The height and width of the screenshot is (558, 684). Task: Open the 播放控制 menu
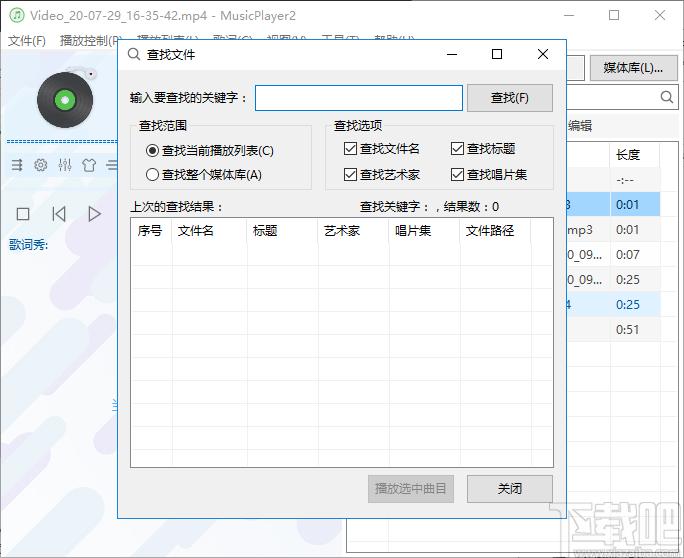pyautogui.click(x=89, y=41)
